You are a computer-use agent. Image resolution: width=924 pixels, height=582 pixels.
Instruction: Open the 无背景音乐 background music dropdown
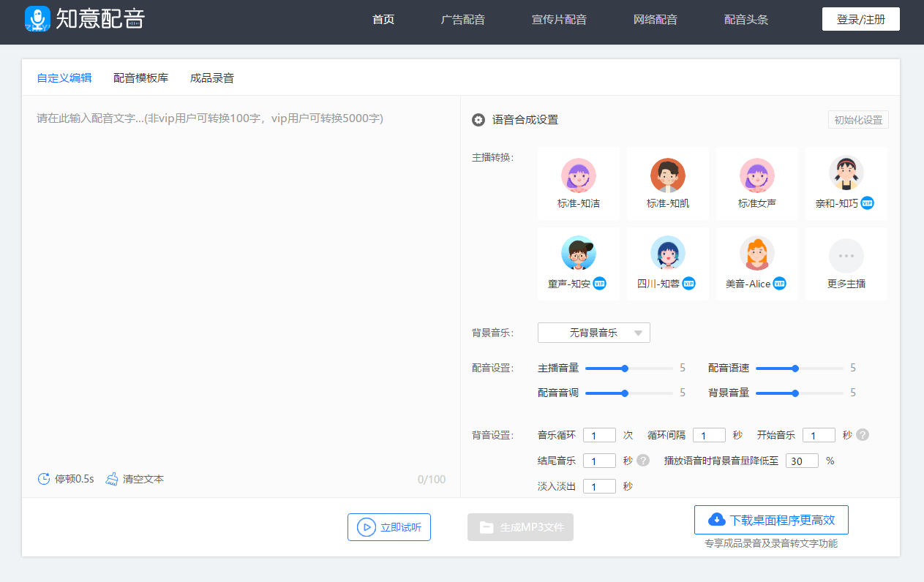[x=593, y=332]
